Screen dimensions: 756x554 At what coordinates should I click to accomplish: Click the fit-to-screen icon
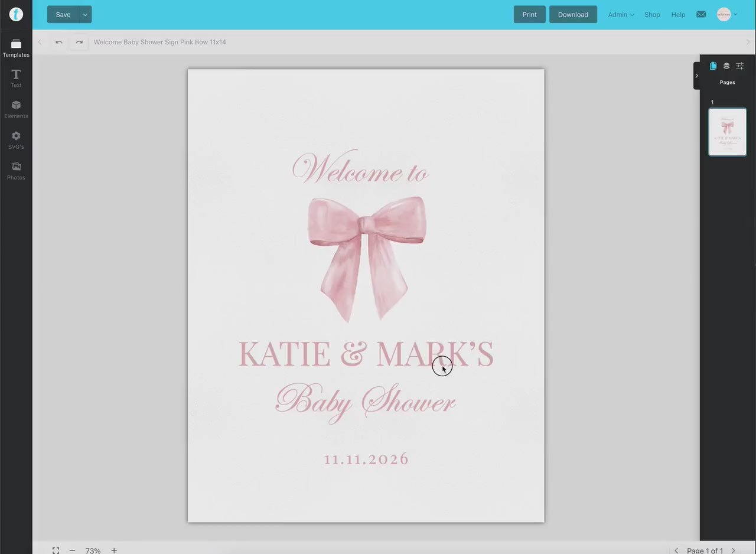56,550
